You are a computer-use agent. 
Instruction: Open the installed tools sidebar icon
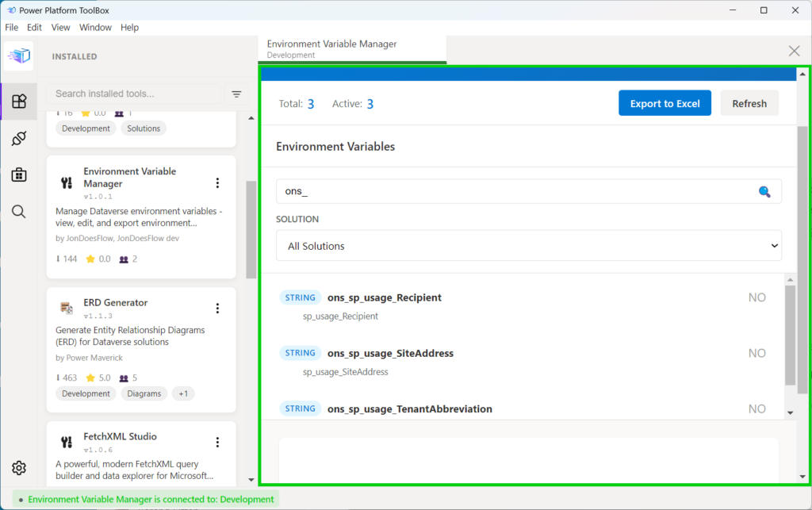[19, 102]
